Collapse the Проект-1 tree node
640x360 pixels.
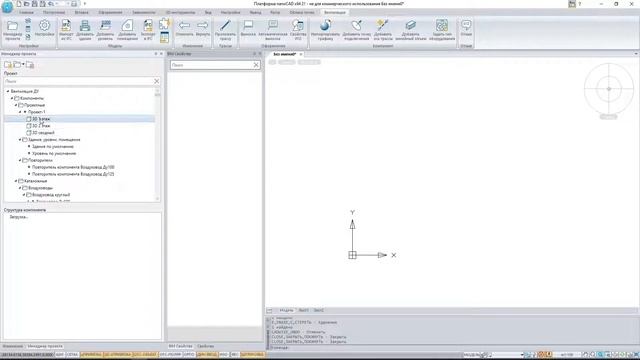(x=20, y=112)
